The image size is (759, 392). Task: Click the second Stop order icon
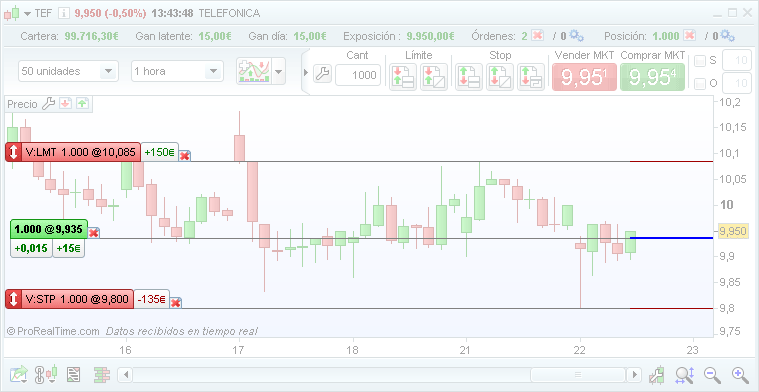pos(500,77)
